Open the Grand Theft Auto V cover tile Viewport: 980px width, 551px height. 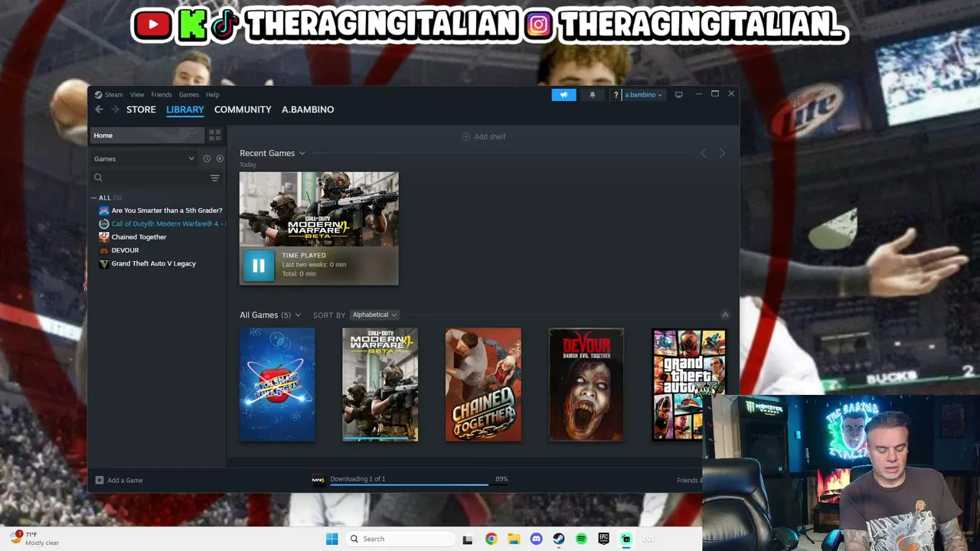(689, 384)
